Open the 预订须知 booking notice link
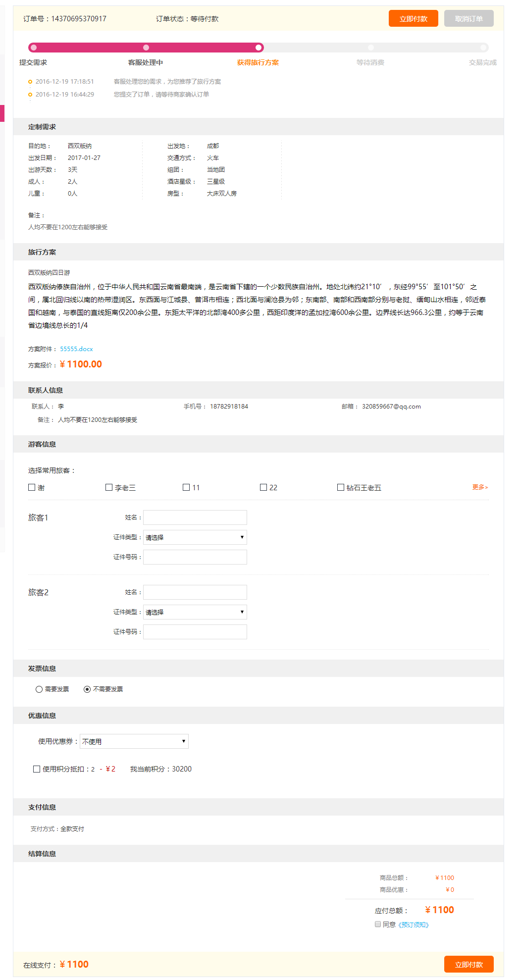520x980 pixels. [x=414, y=925]
